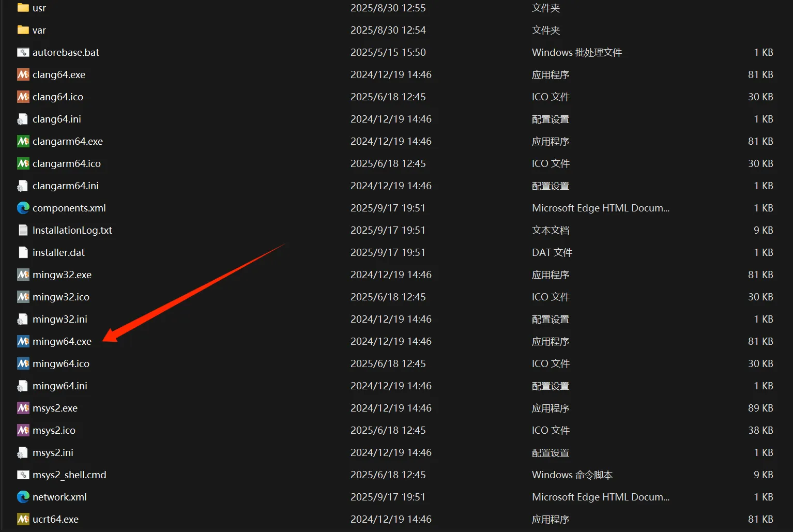Open the var folder

point(39,30)
